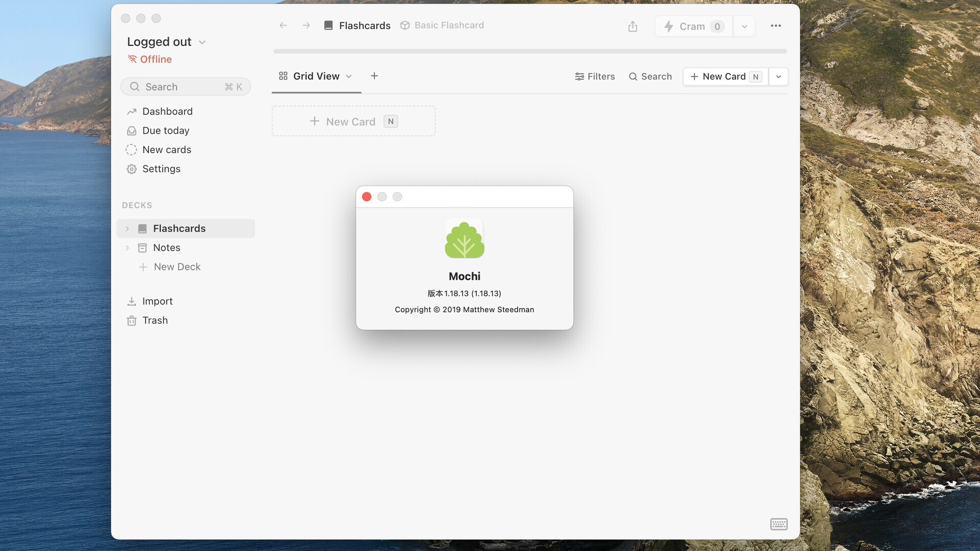Click the keyboard shortcuts icon
Viewport: 980px width, 551px height.
point(779,524)
